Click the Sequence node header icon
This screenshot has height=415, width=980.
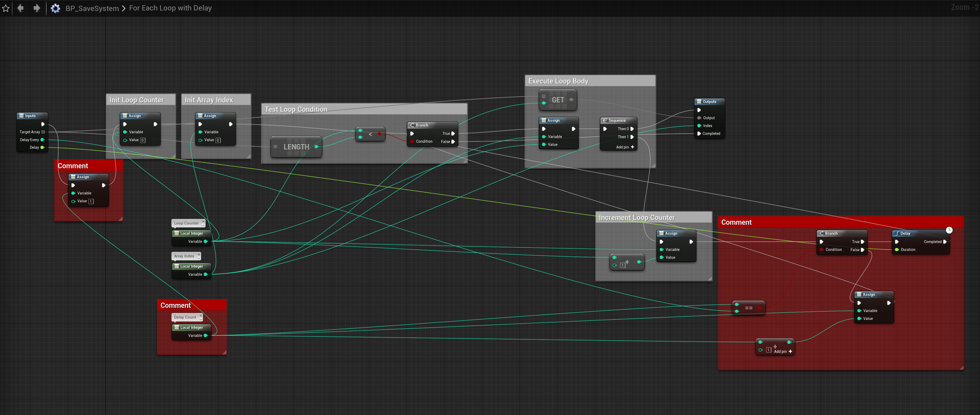click(x=605, y=120)
